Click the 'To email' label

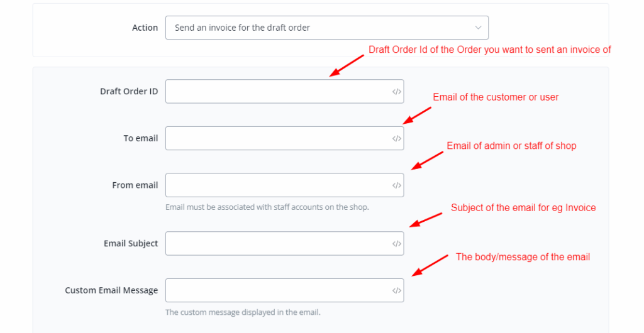coord(141,139)
